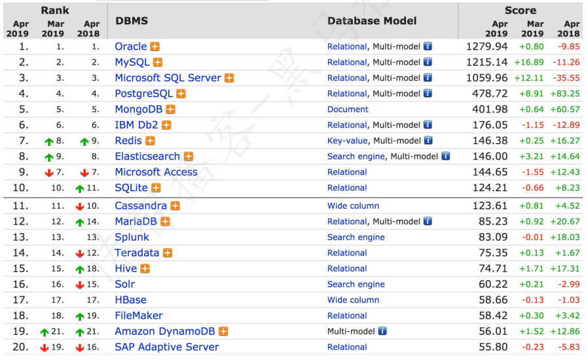This screenshot has width=588, height=364.
Task: Click the info icon in Elasticsearch's row
Action: coord(446,156)
